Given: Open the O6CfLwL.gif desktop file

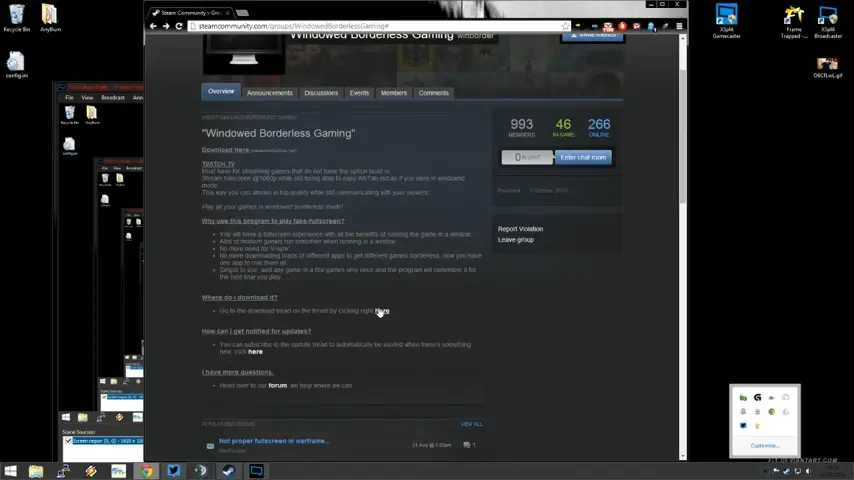Looking at the screenshot, I should tap(828, 68).
